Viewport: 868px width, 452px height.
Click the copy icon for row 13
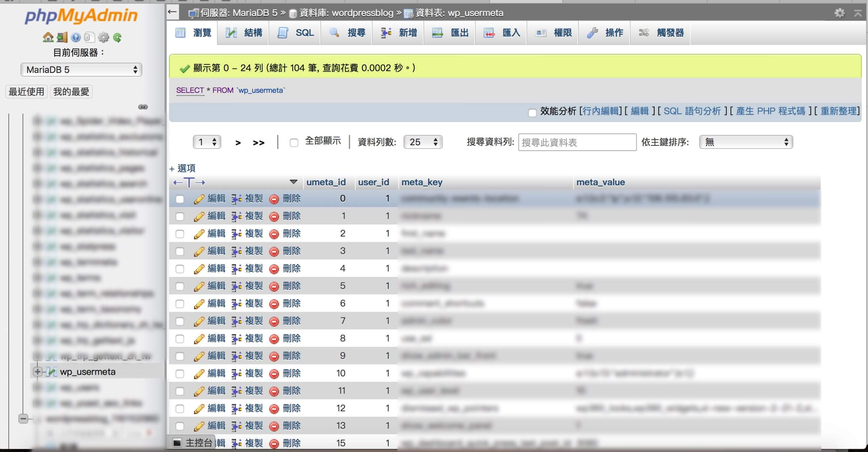(x=237, y=426)
